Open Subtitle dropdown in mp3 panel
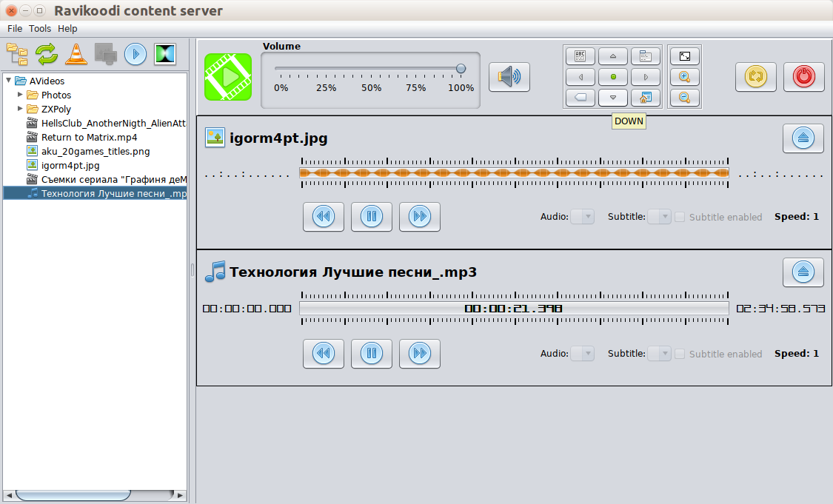Screen dimensions: 833x504 659,354
